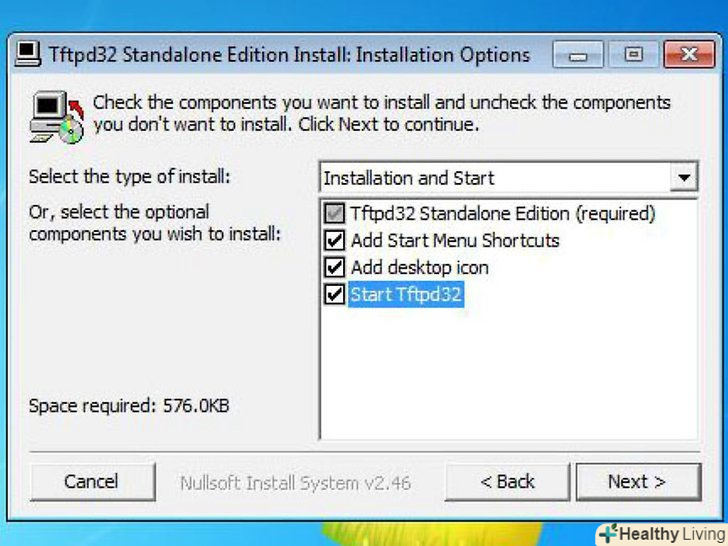Minimize the installer window

[577, 55]
